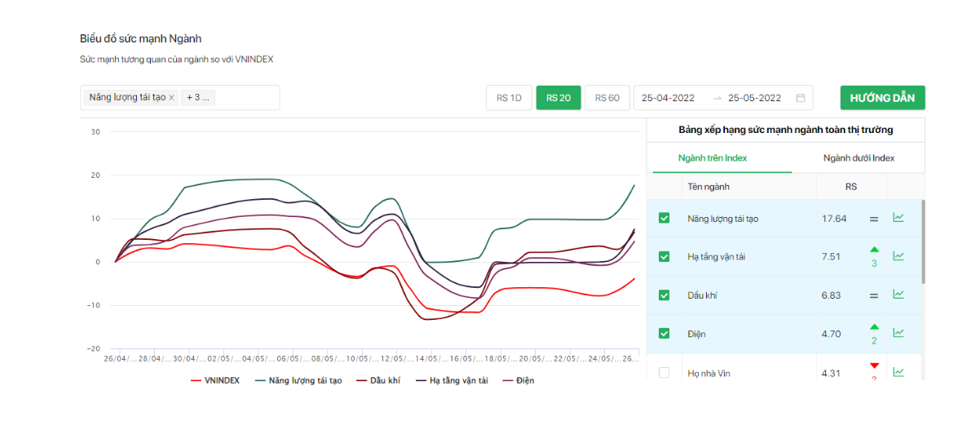Click unchanged rank symbol for Dầu khí
The width and height of the screenshot is (980, 439).
(x=874, y=295)
